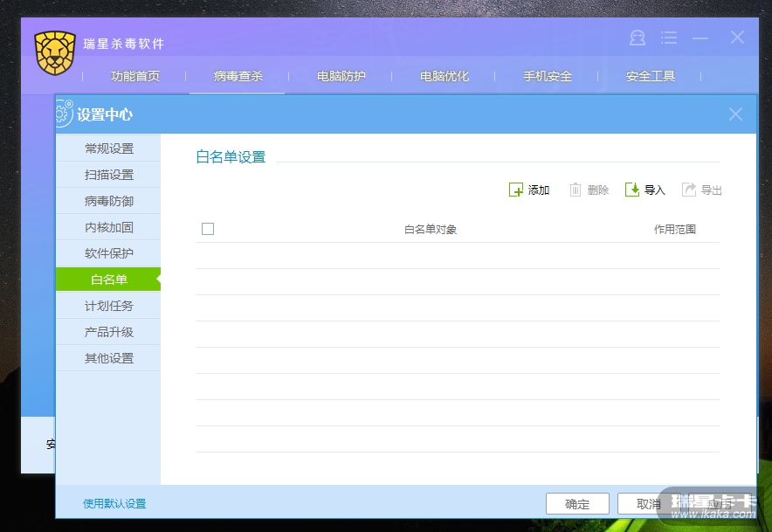Open the 手机安全 tab
Screen dimensions: 772x532
point(547,76)
